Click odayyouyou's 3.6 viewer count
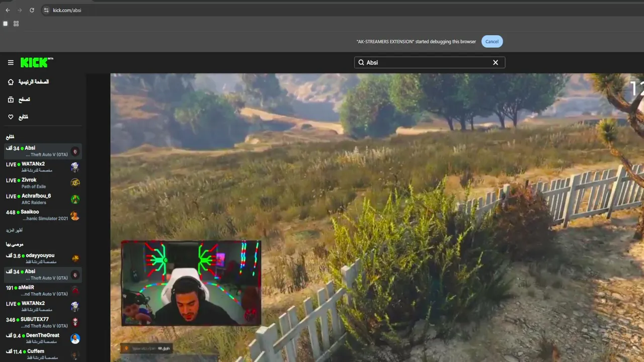The height and width of the screenshot is (362, 644). (x=13, y=256)
